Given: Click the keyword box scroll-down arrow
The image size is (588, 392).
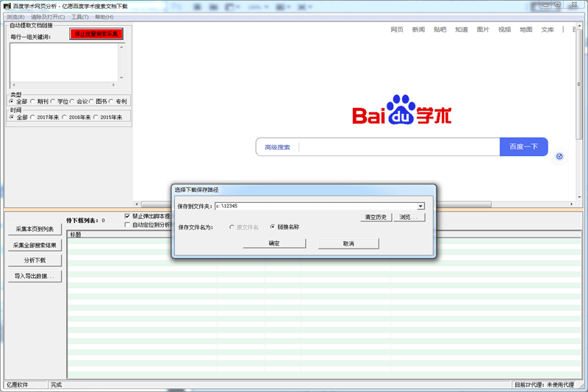Looking at the screenshot, I should (121, 78).
